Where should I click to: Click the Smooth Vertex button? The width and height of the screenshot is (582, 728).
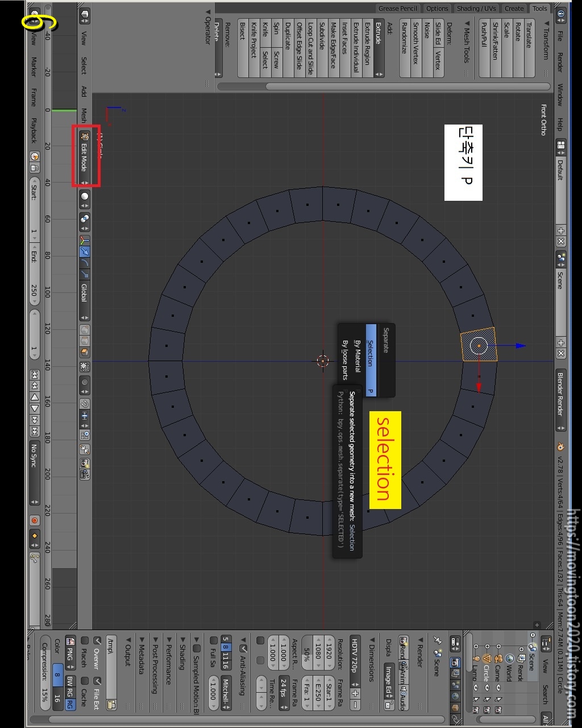[x=415, y=47]
